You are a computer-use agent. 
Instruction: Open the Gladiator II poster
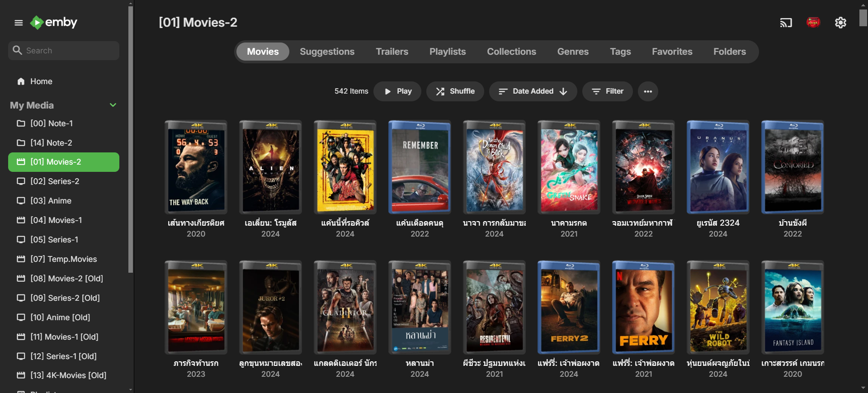coord(345,307)
